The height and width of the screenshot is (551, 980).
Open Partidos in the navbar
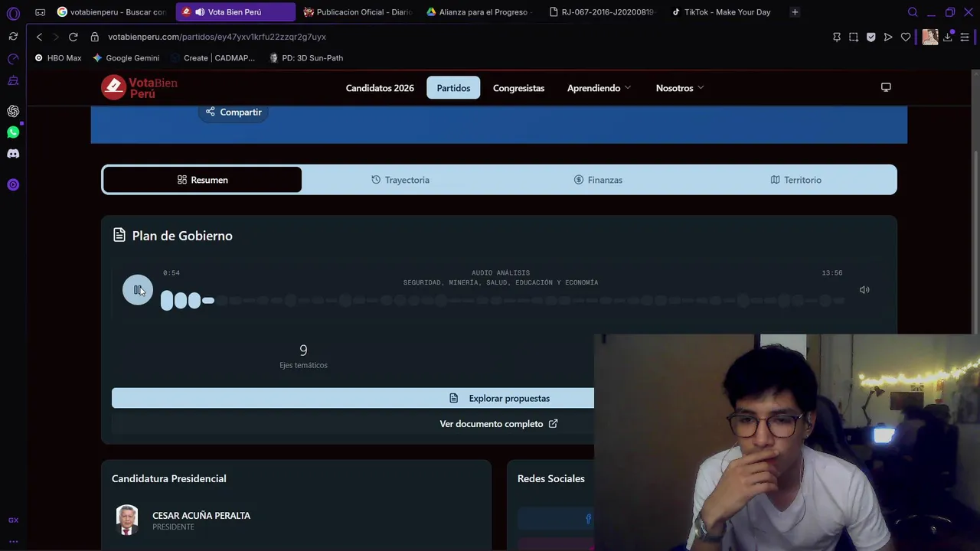click(x=453, y=88)
